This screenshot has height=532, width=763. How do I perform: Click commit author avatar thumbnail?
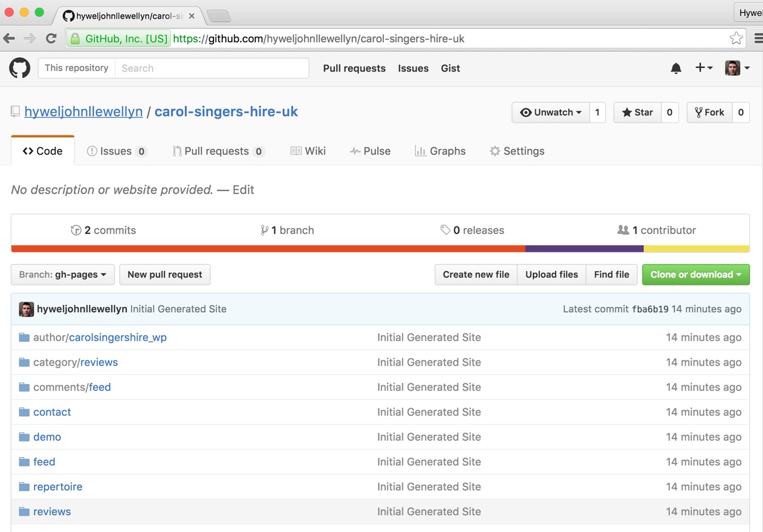tap(26, 309)
